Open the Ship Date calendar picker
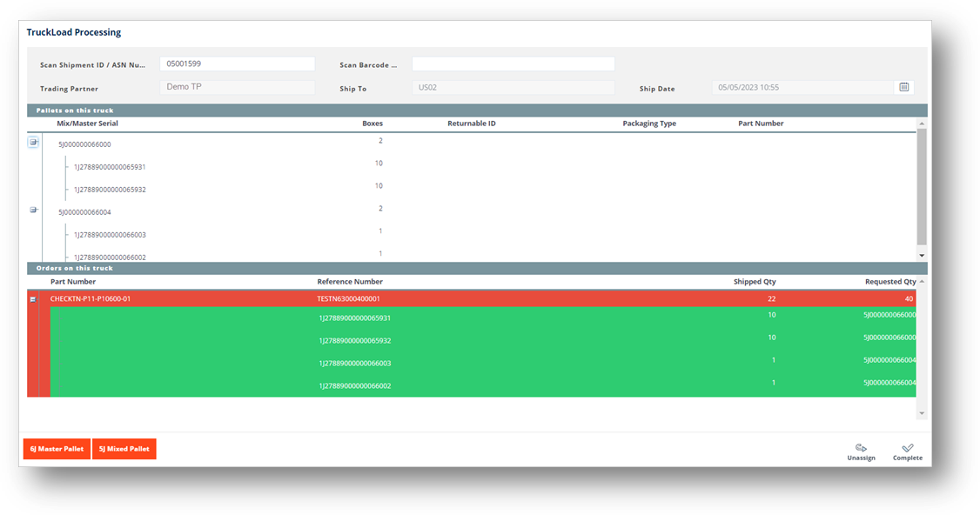The width and height of the screenshot is (980, 515). coord(903,86)
